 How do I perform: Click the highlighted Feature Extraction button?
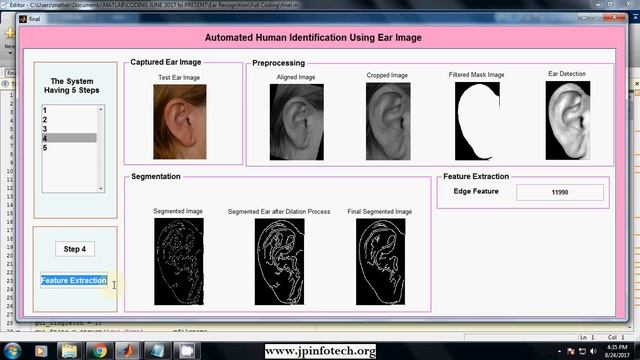(74, 280)
